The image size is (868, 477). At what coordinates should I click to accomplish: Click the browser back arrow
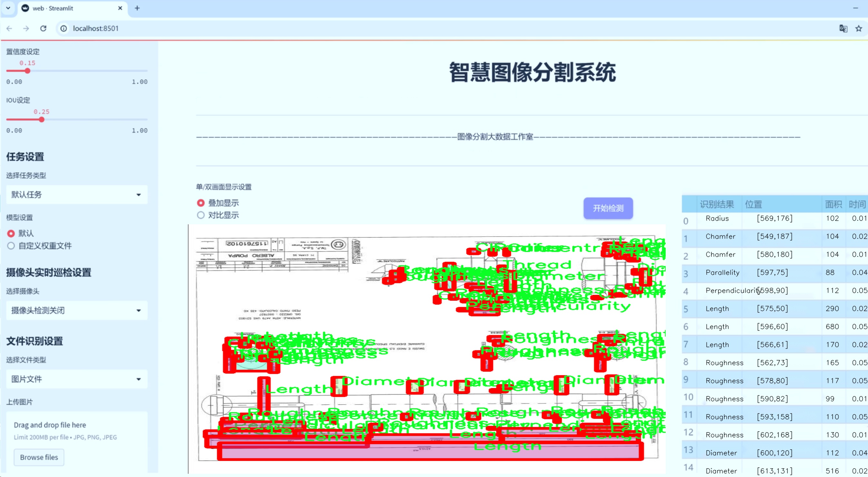click(x=9, y=28)
